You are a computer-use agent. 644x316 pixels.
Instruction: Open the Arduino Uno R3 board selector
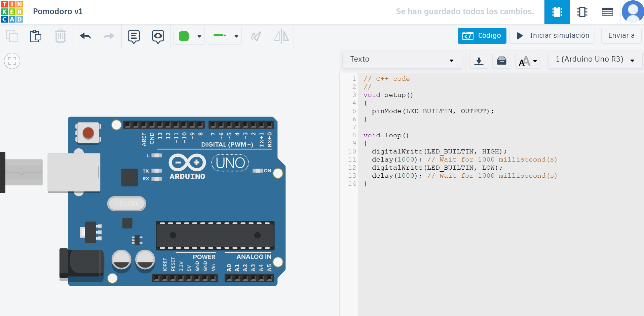click(x=595, y=60)
